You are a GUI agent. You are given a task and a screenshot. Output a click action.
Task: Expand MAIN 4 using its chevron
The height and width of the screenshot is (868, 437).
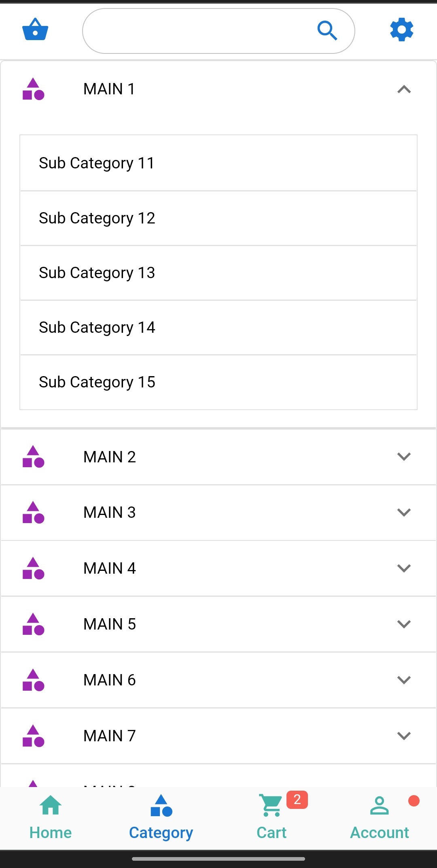pos(404,568)
